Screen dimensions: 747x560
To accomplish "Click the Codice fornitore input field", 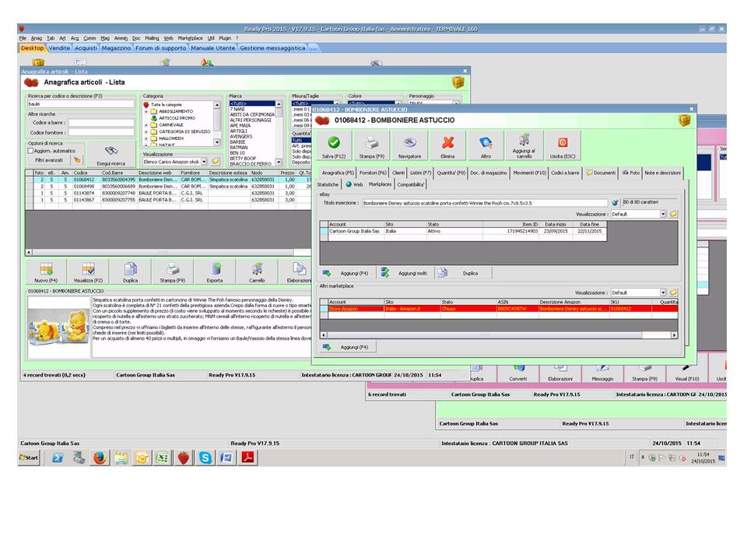I will click(x=101, y=133).
